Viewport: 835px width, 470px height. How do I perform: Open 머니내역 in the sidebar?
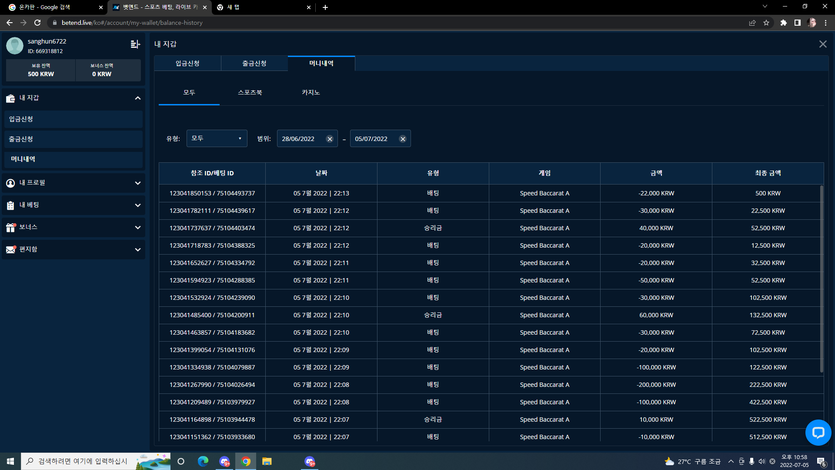point(73,159)
